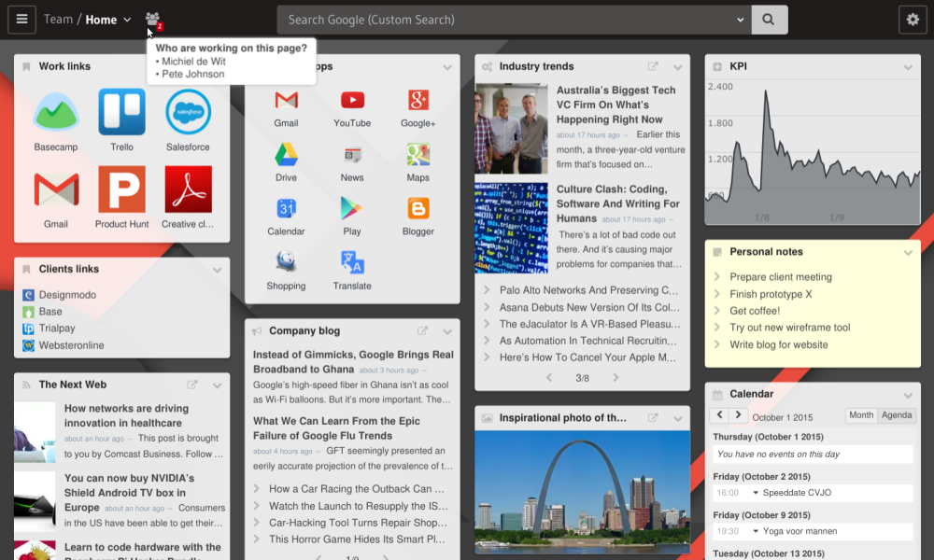Read Australia's Biggest Tech VC Firm article

[616, 105]
